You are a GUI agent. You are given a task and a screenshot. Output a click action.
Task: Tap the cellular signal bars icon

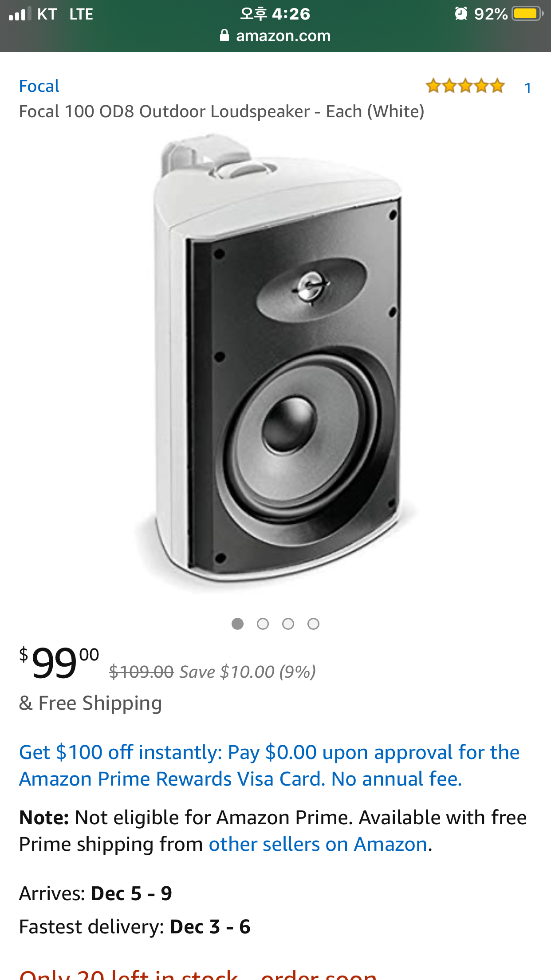20,14
